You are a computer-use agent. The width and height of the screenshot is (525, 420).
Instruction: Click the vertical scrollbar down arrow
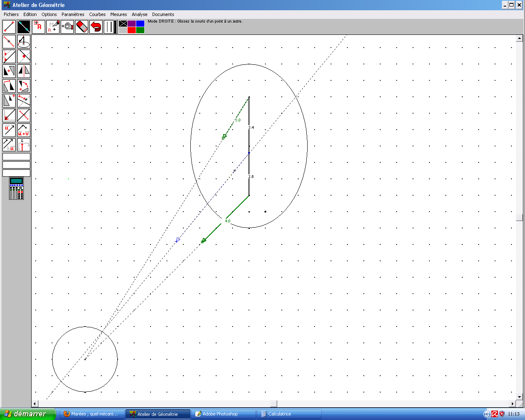pyautogui.click(x=519, y=397)
